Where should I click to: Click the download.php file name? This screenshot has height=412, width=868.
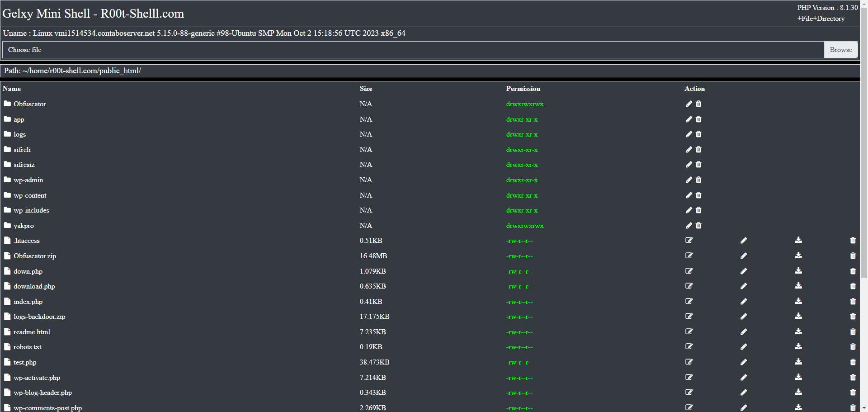point(34,286)
